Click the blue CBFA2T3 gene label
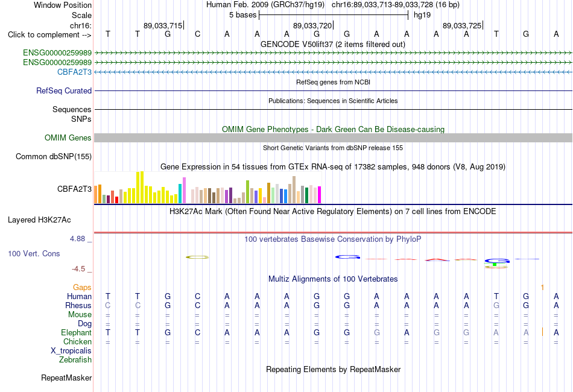 (74, 72)
